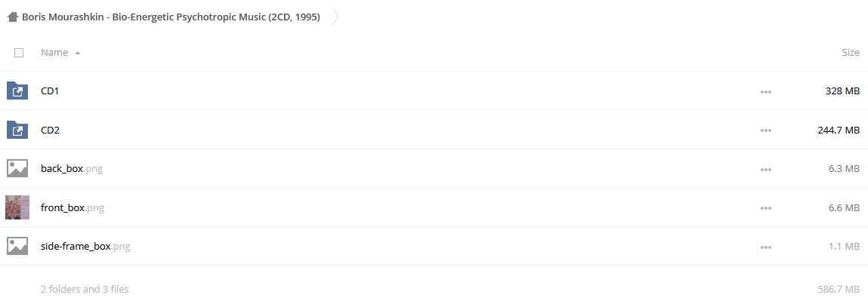Open more actions for front_box.png

point(766,208)
